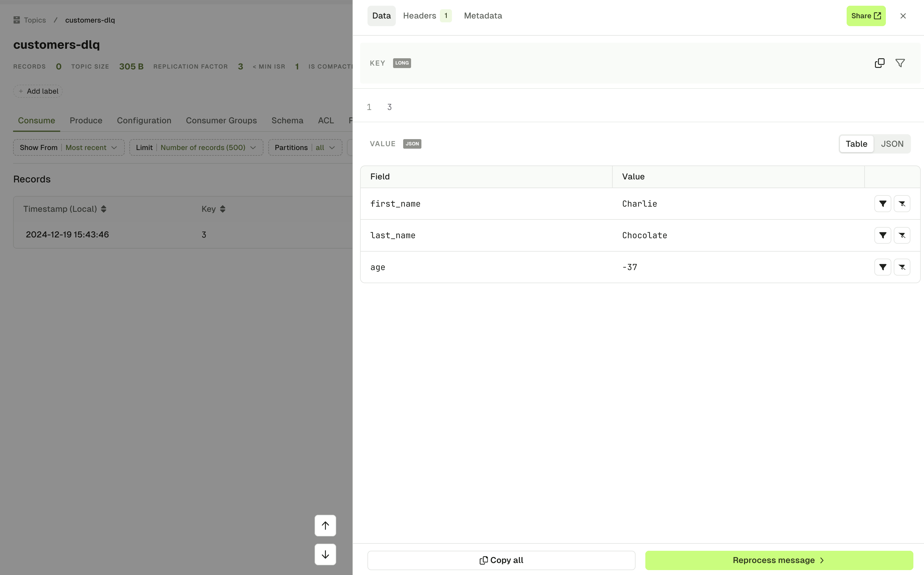Click the filter icon next to first_name

883,204
